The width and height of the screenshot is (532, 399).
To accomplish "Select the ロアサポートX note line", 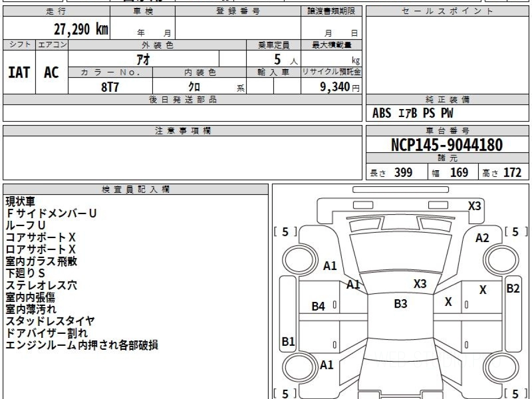I will [x=41, y=250].
